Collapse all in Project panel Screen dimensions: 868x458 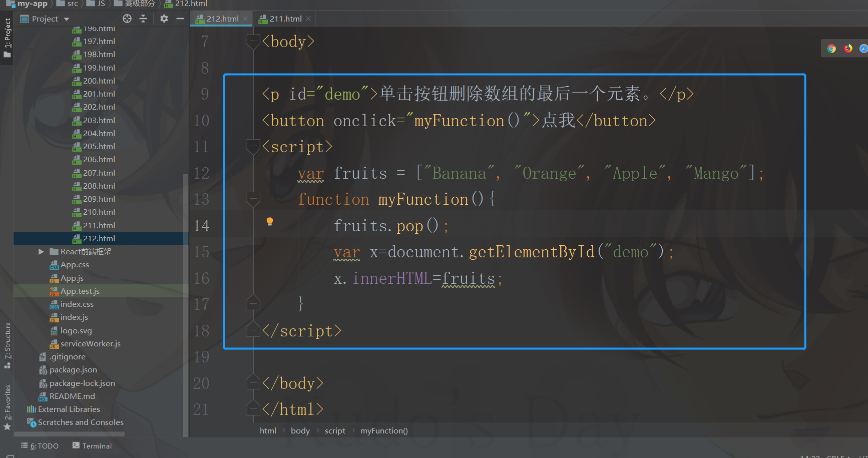(143, 19)
